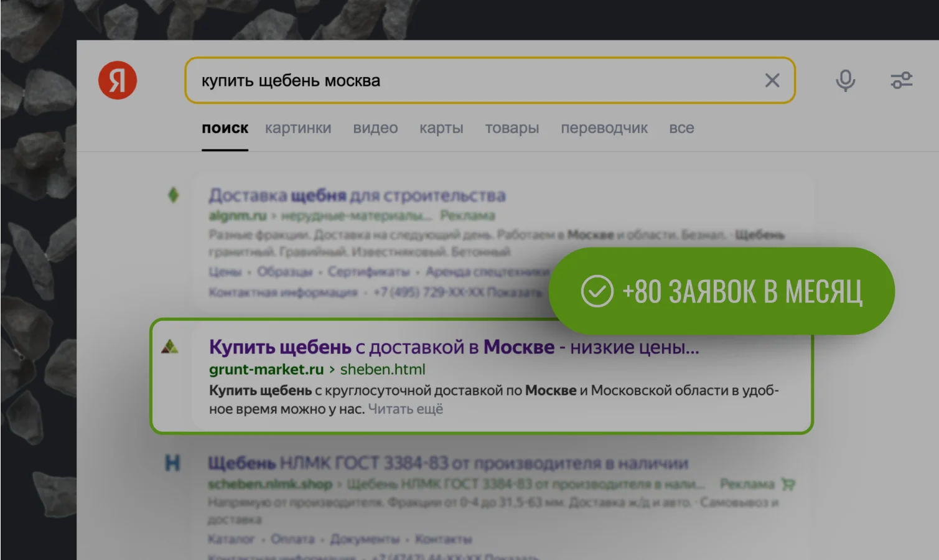Open the 'Каталог' quick link

(231, 539)
